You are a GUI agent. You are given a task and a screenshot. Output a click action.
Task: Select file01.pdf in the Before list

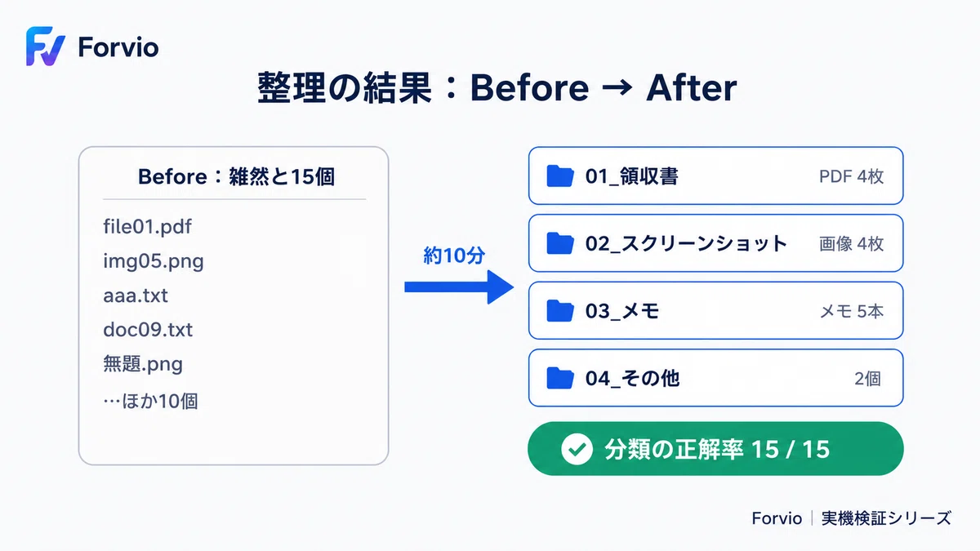[x=148, y=226]
